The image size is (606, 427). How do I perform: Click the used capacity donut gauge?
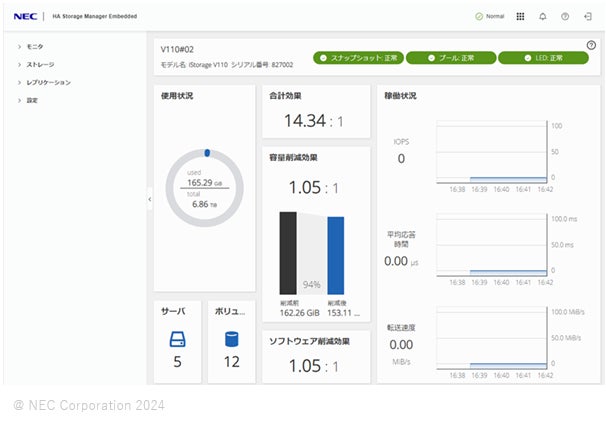point(204,188)
